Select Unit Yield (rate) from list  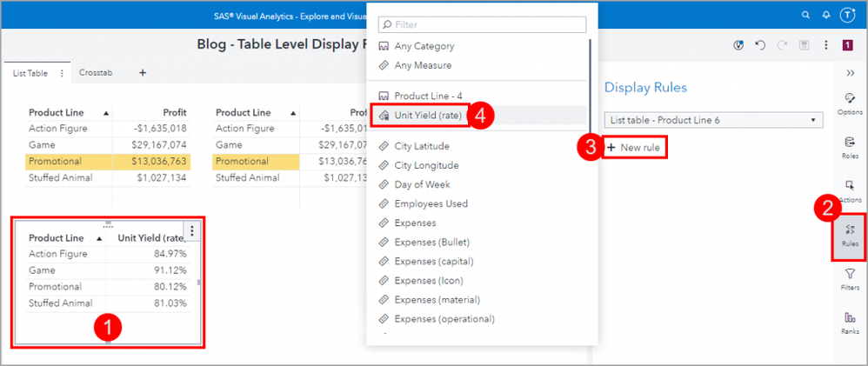(426, 115)
